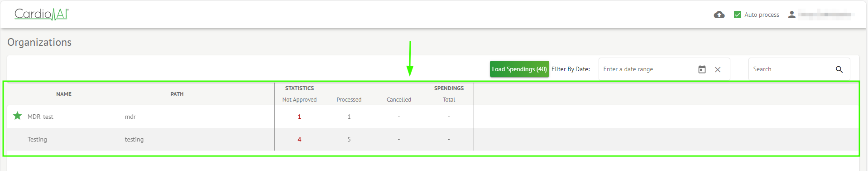The height and width of the screenshot is (171, 868).
Task: Uncheck the Auto process checkbox
Action: [738, 15]
